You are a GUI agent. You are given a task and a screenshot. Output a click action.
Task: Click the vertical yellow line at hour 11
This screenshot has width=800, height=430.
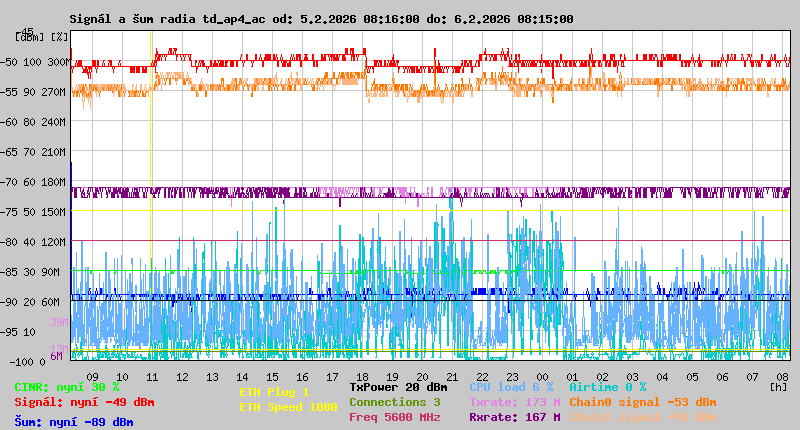point(151,200)
